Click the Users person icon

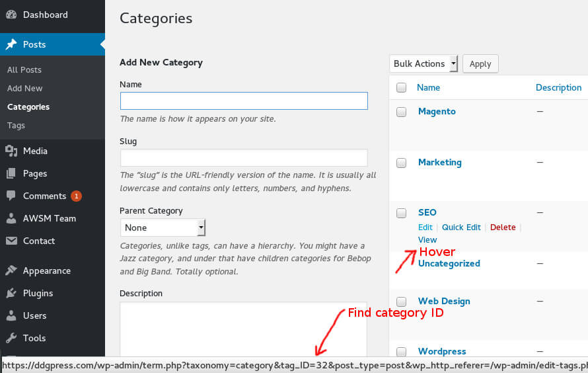(x=11, y=315)
